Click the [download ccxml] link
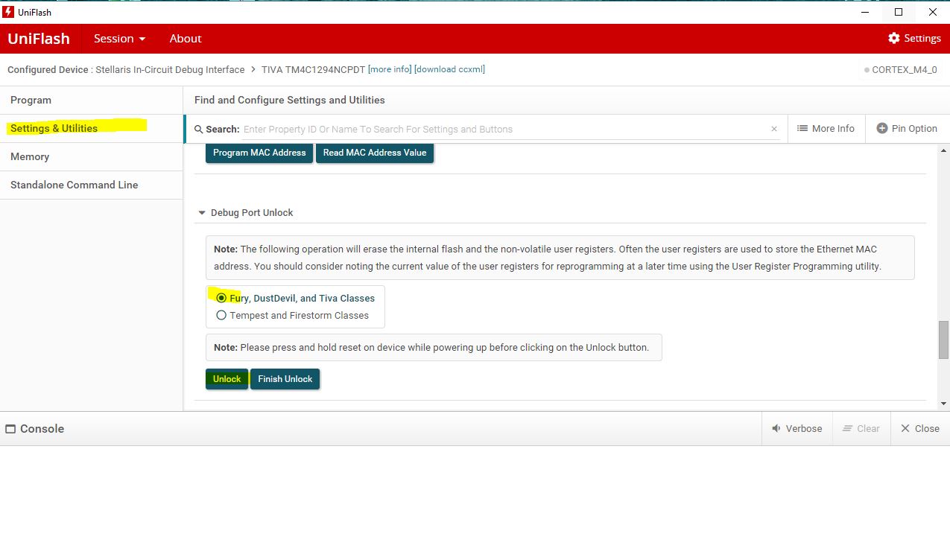This screenshot has width=950, height=560. [x=449, y=69]
